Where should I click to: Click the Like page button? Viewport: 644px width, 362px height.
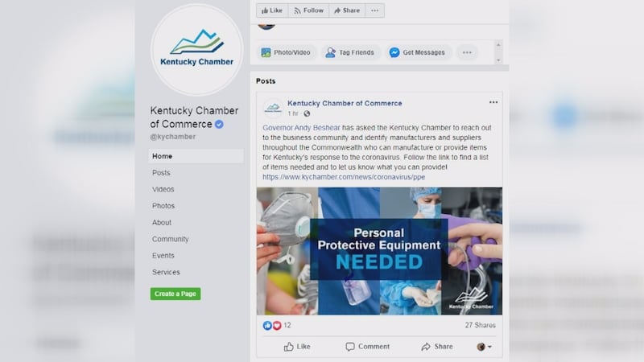click(272, 10)
